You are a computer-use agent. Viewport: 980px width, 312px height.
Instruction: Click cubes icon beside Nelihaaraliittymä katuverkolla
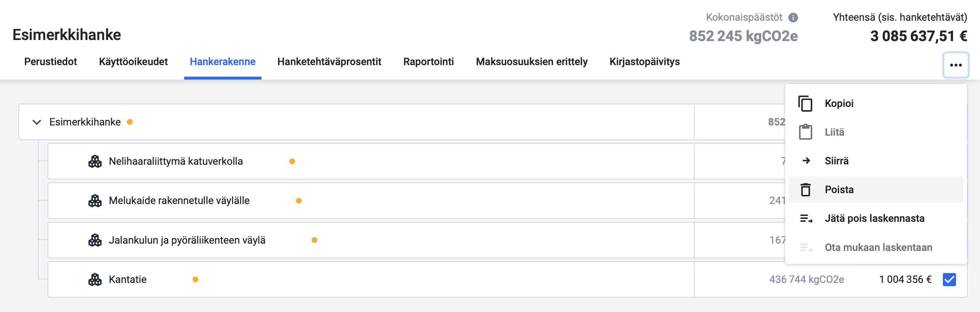[x=95, y=161]
